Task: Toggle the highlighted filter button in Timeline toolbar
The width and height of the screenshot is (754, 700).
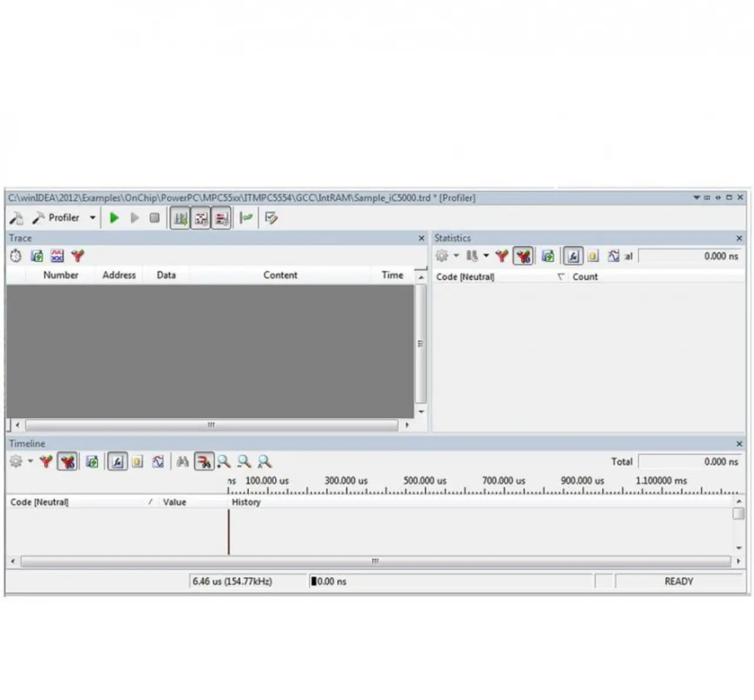Action: pos(68,462)
